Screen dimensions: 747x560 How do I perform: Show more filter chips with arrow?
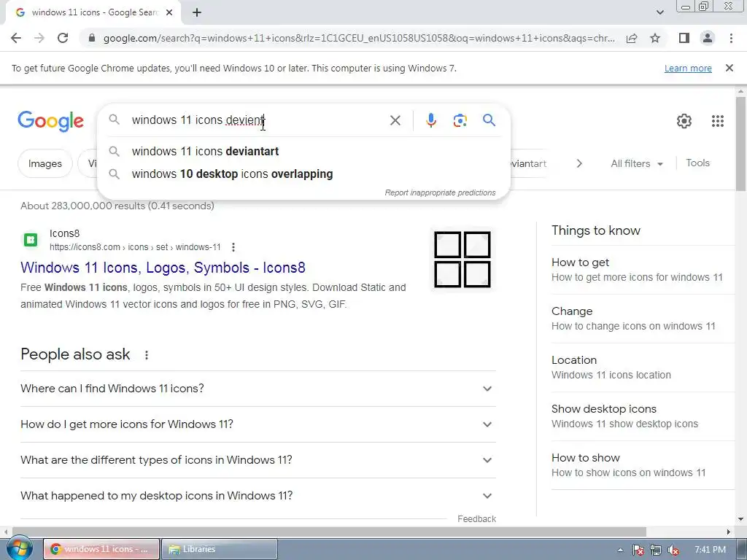pos(579,163)
